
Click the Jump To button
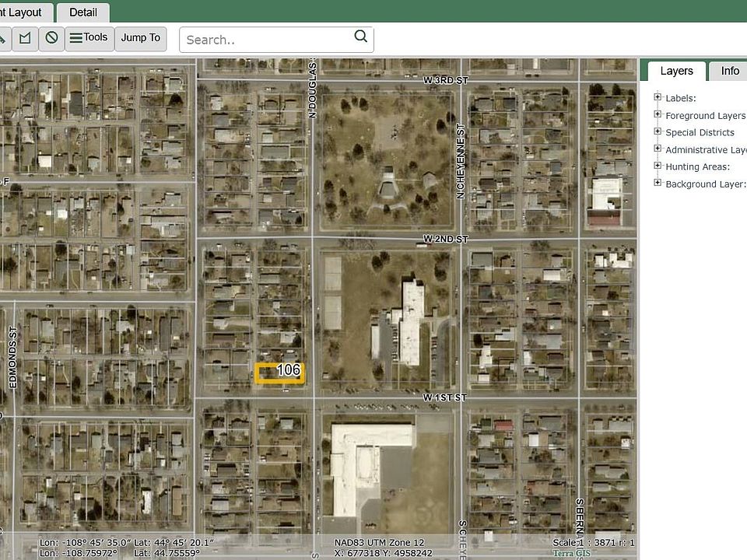point(140,38)
